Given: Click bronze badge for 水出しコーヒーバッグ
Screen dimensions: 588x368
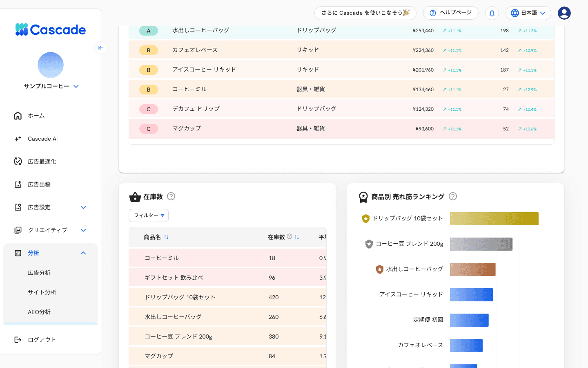Looking at the screenshot, I should pyautogui.click(x=380, y=269).
